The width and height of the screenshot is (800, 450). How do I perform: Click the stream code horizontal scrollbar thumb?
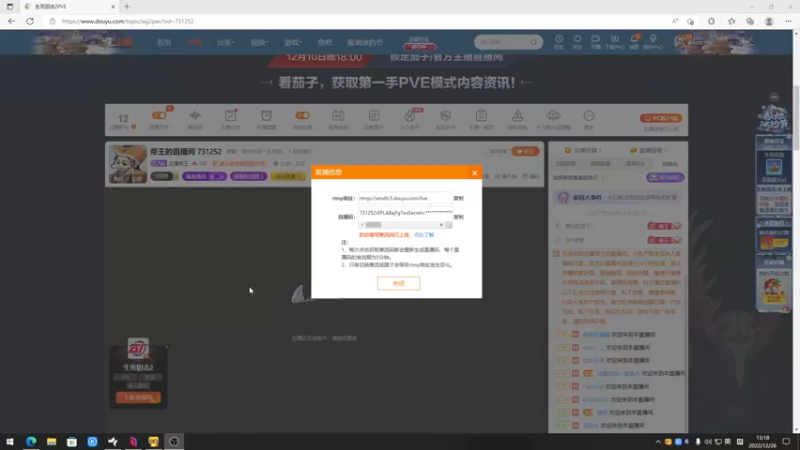pyautogui.click(x=373, y=225)
